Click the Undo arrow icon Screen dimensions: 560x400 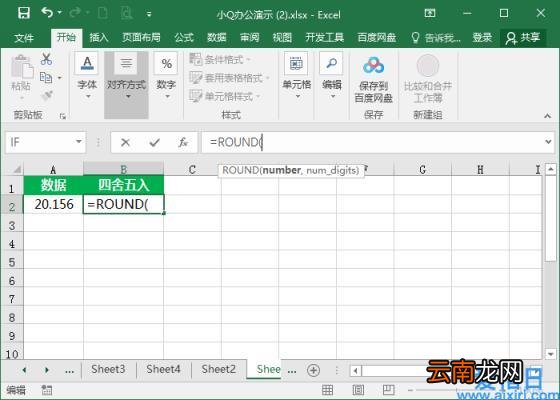46,12
